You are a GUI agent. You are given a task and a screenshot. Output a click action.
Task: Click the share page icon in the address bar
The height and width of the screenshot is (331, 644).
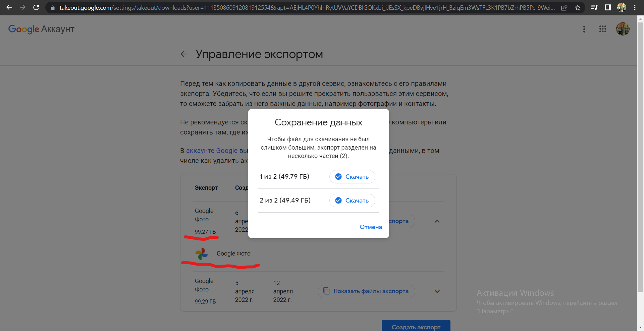565,8
